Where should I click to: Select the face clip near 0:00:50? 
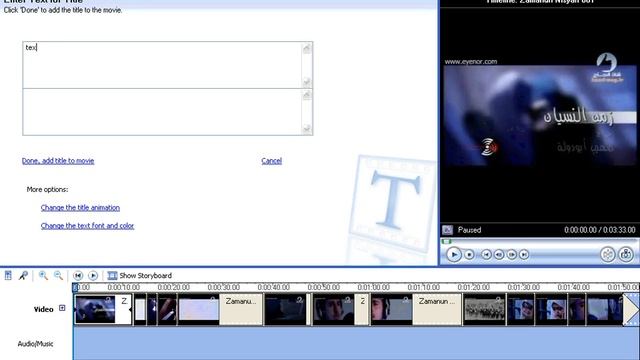(333, 310)
